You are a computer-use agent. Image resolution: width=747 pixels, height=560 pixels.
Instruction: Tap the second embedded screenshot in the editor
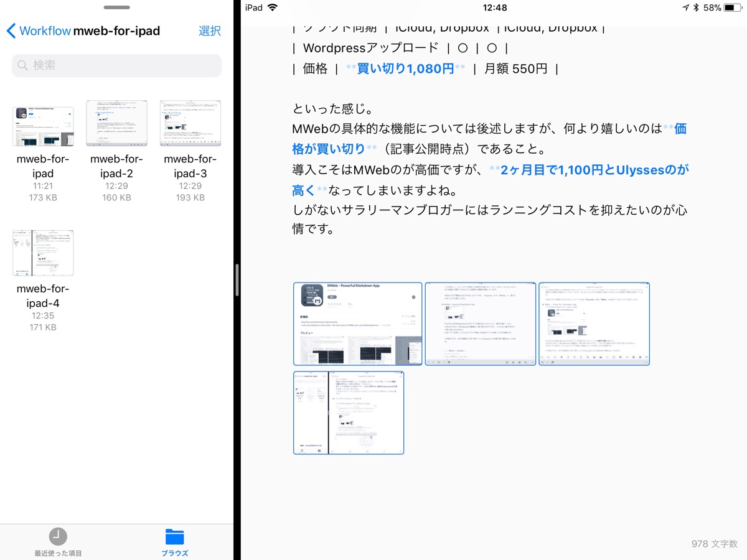[x=480, y=324]
